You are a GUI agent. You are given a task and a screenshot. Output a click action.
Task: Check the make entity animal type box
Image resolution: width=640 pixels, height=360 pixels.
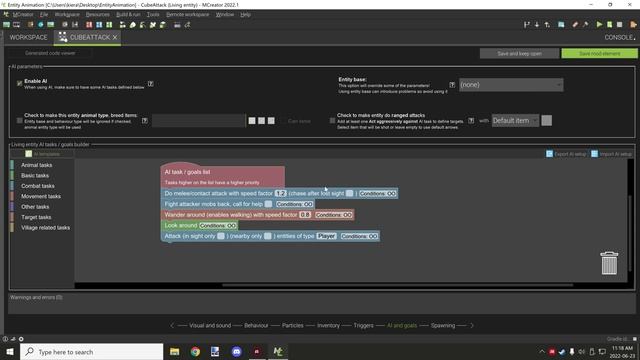coord(19,121)
